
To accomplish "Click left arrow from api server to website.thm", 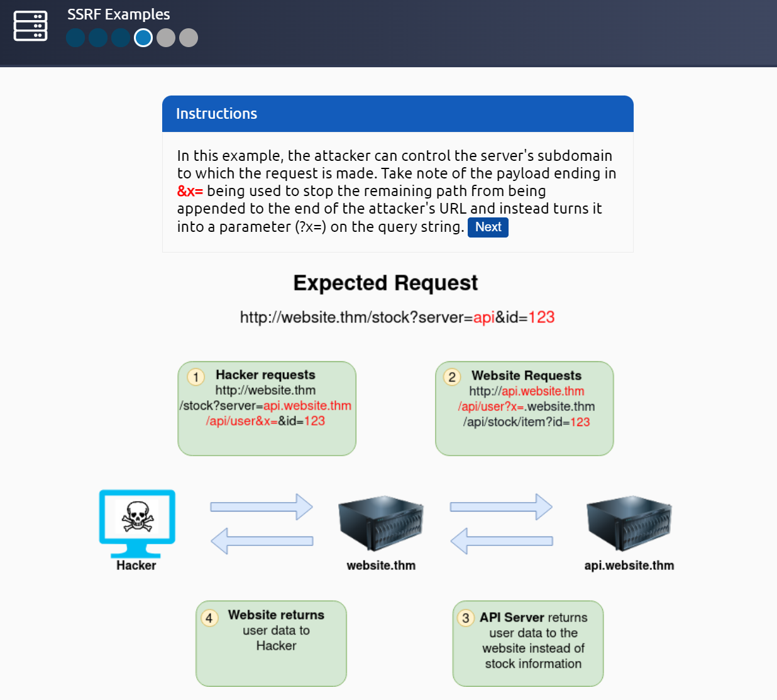I will 501,540.
